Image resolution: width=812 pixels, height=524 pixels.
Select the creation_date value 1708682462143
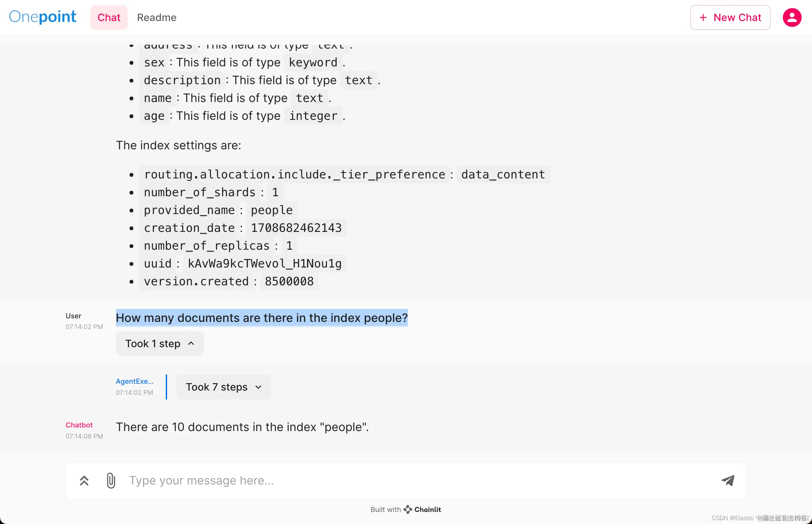pos(296,228)
